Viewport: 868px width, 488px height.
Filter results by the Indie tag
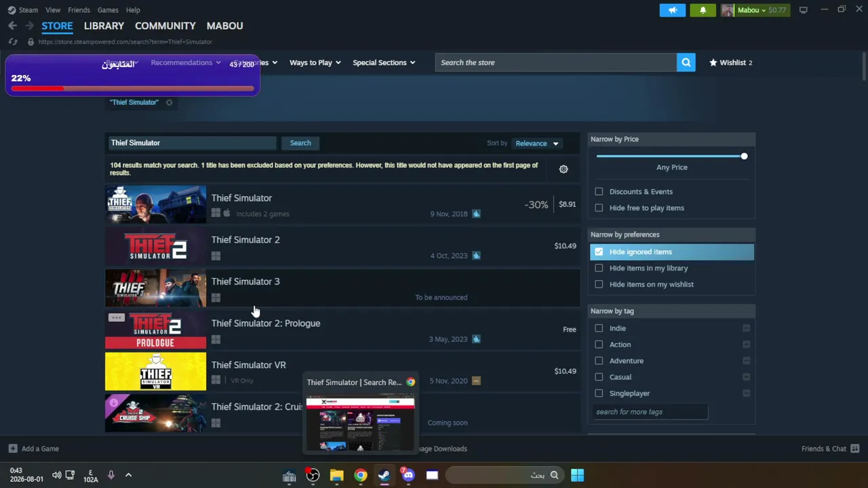pyautogui.click(x=599, y=328)
